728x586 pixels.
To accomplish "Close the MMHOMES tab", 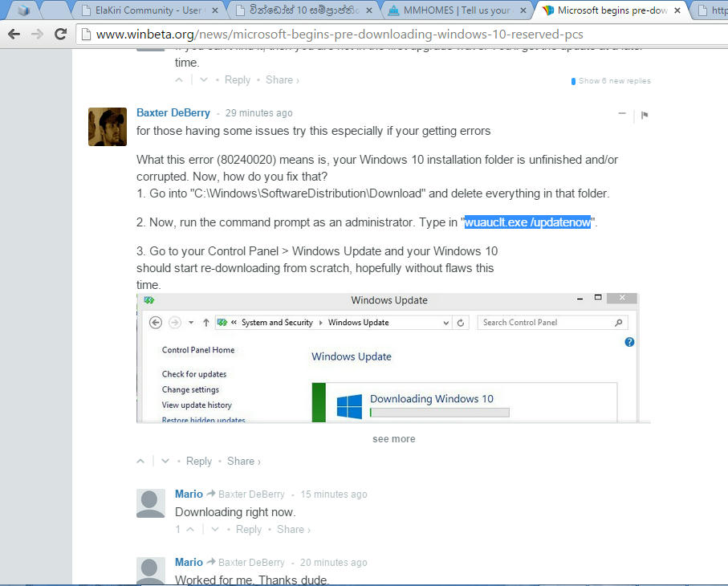I will pyautogui.click(x=523, y=10).
